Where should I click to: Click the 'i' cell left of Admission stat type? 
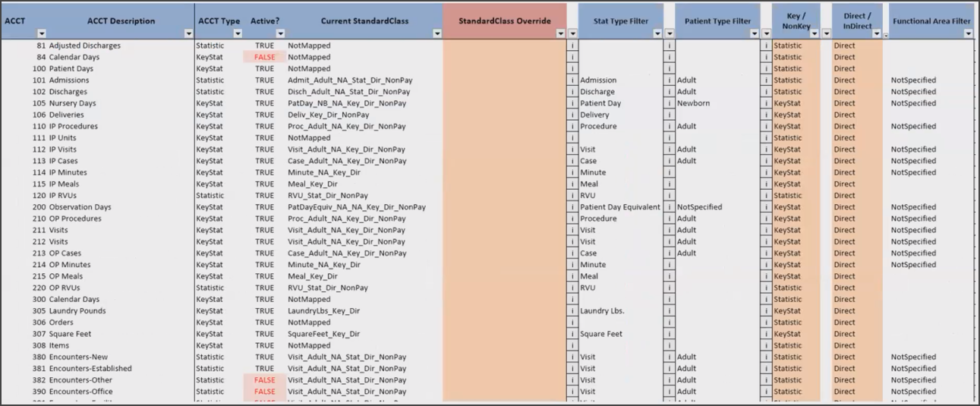tap(572, 80)
